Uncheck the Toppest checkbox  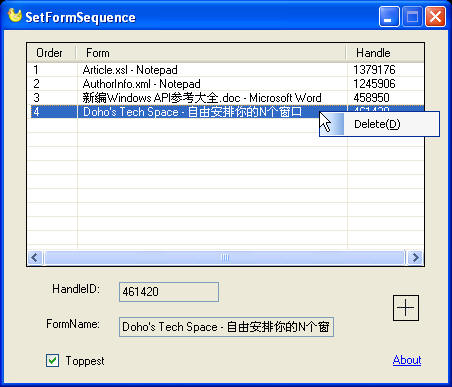click(52, 360)
